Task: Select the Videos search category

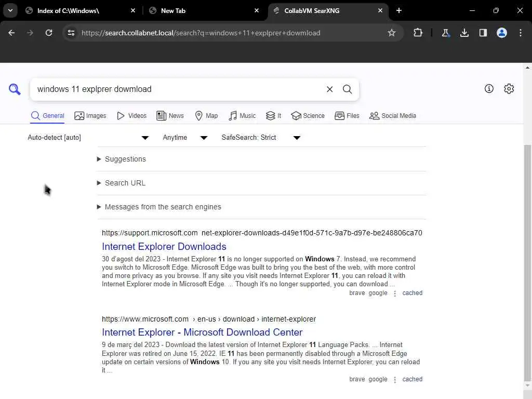Action: (x=131, y=116)
